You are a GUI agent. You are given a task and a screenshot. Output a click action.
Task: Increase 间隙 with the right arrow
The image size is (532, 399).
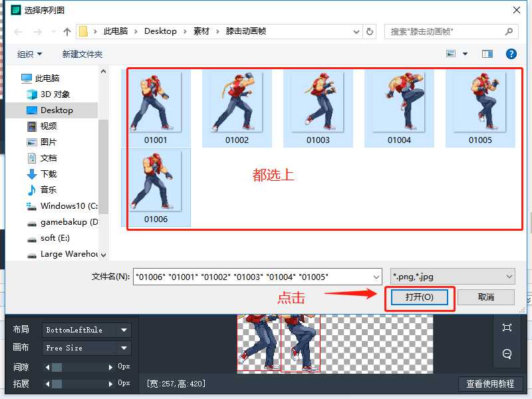[x=110, y=367]
